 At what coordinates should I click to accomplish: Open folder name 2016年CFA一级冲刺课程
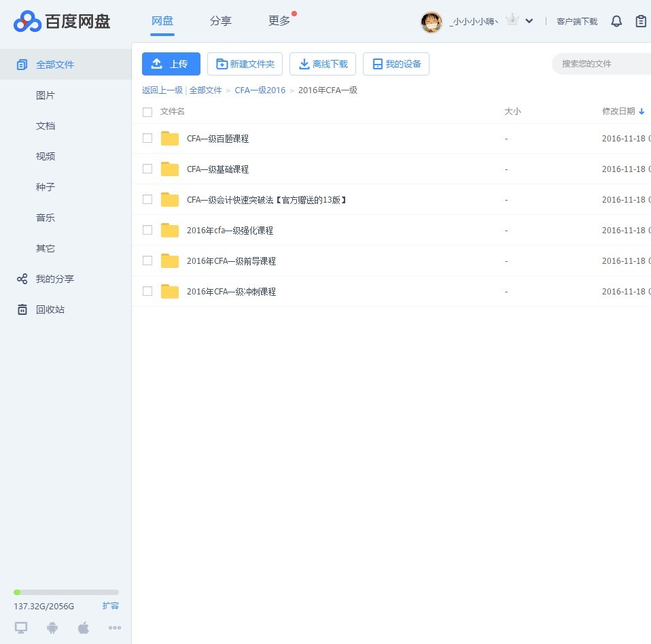click(231, 292)
